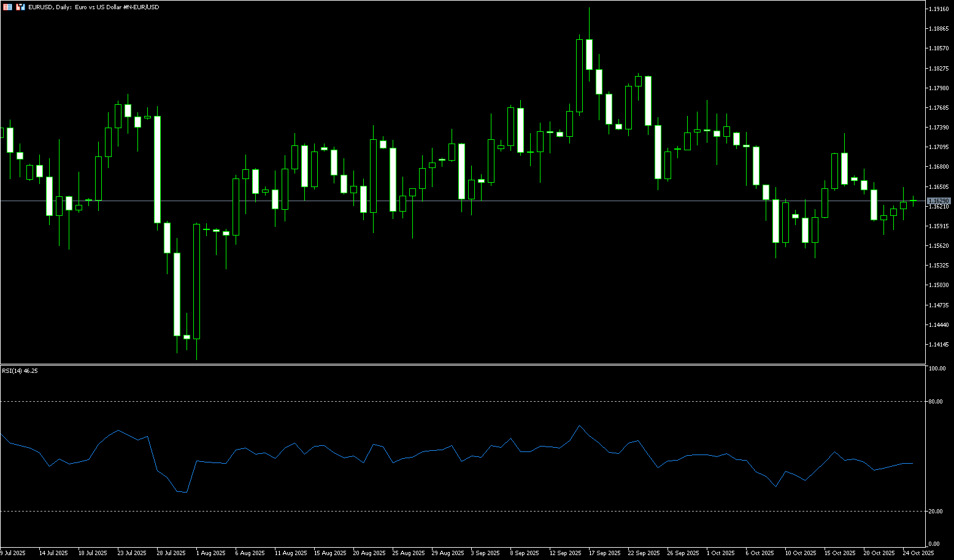This screenshot has height=560, width=954.
Task: Select the 1 Aug 2025 date label
Action: click(x=211, y=553)
